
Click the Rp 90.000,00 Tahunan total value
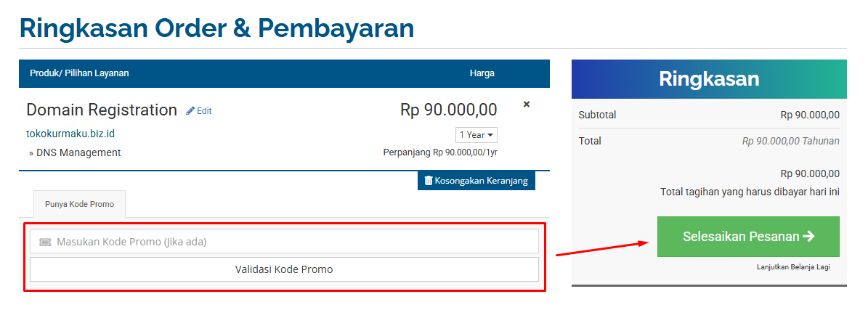click(x=790, y=141)
